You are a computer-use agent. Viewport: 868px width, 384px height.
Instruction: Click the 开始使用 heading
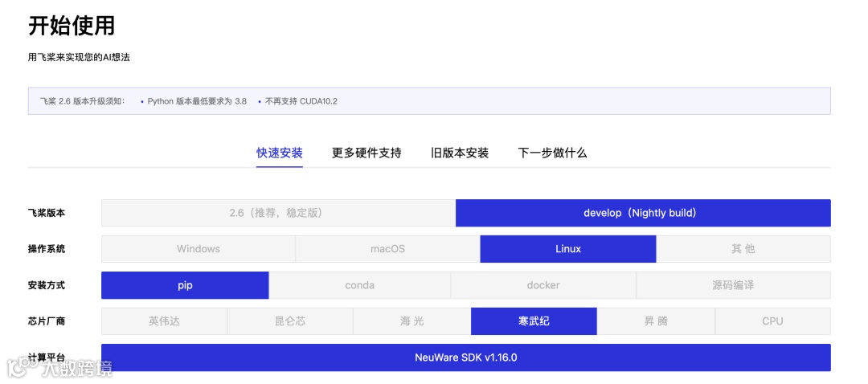(x=72, y=26)
